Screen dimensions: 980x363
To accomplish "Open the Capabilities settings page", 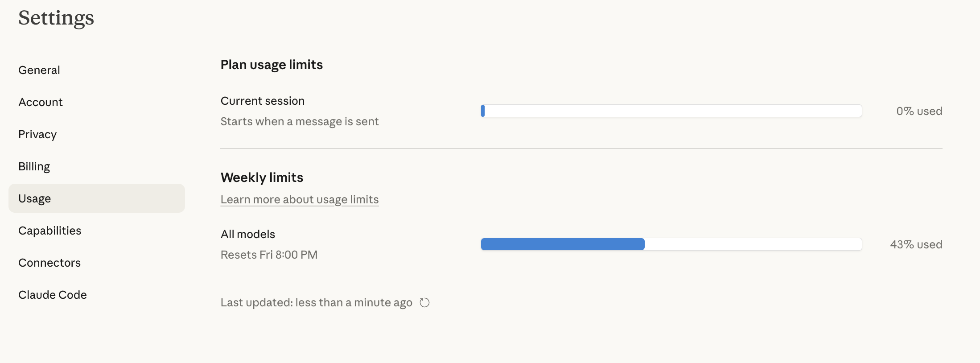I will pos(50,231).
